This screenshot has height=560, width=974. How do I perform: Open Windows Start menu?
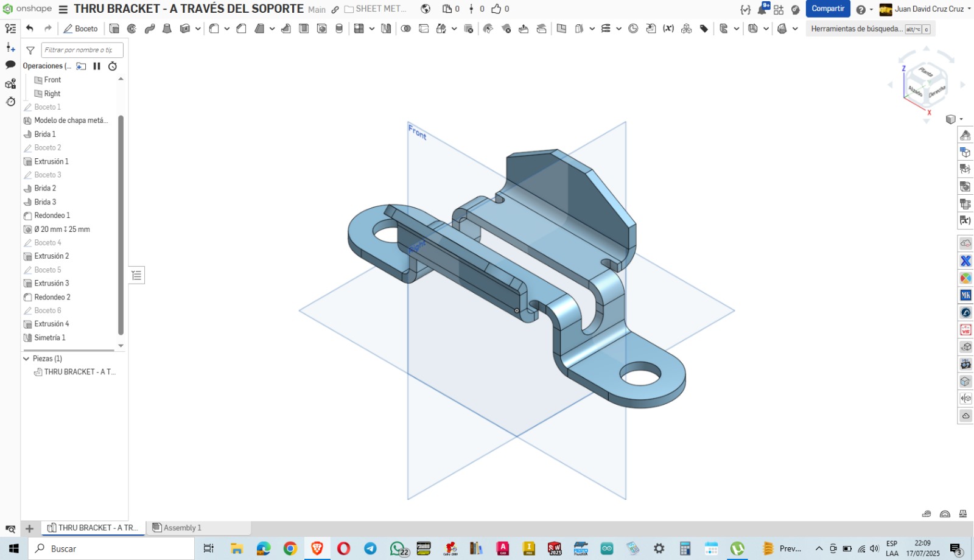[13, 548]
